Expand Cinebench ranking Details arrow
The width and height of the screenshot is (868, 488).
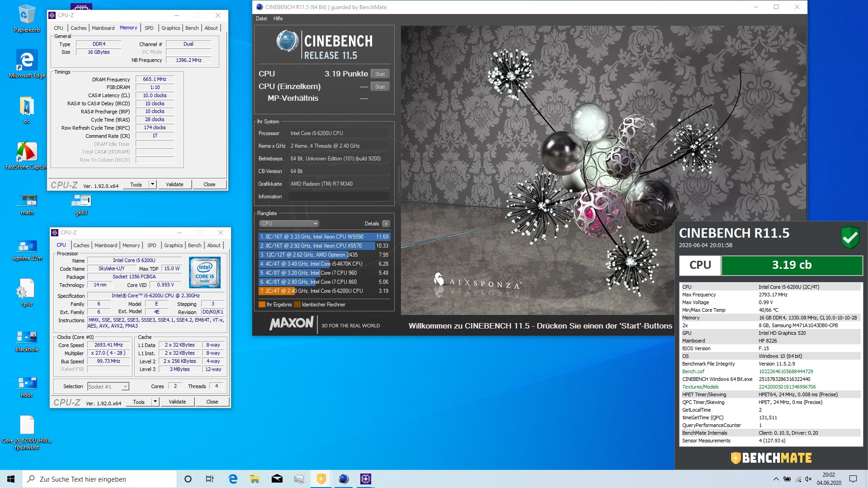[386, 224]
